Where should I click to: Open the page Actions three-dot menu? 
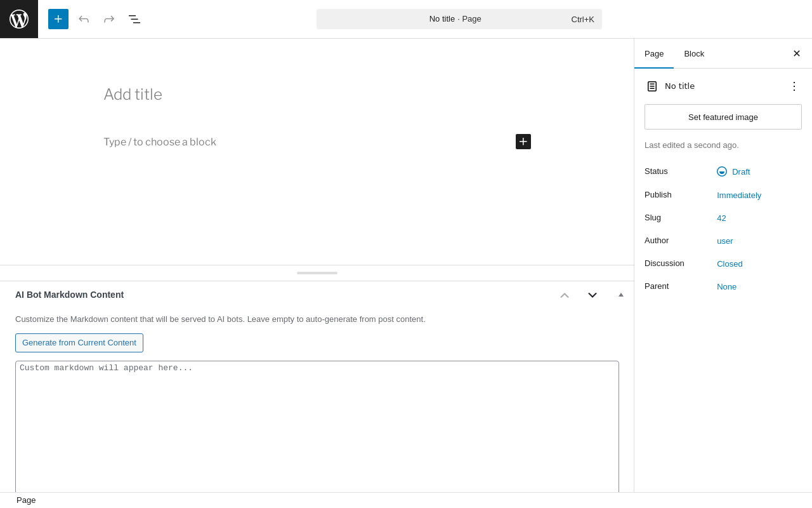[x=794, y=86]
